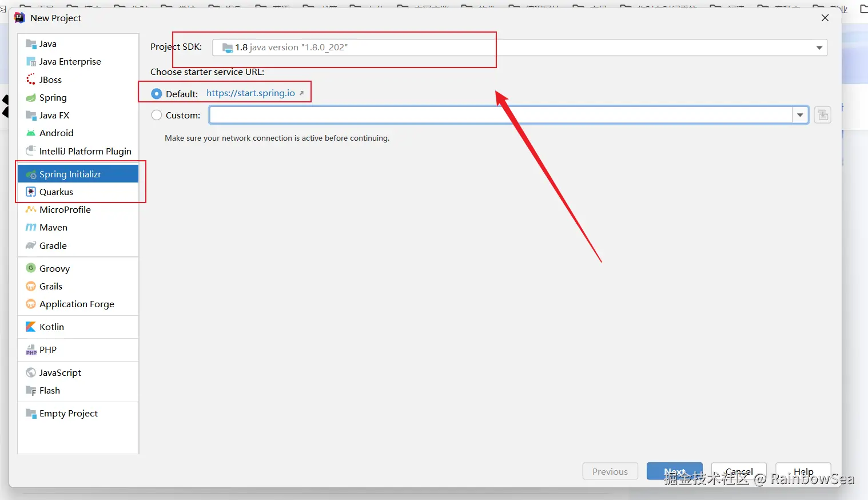
Task: Select the Gradle elephant icon
Action: coord(31,245)
